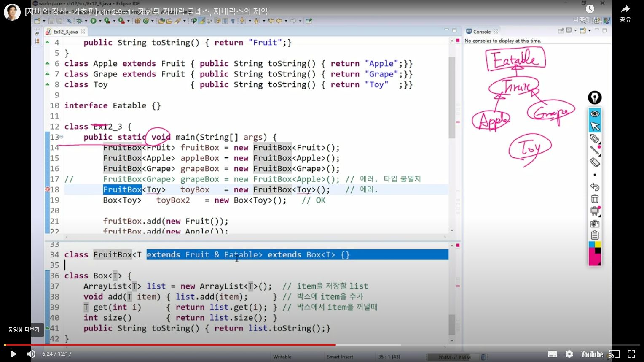Click the green Run toolbar button
This screenshot has height=362, width=644.
point(93,21)
